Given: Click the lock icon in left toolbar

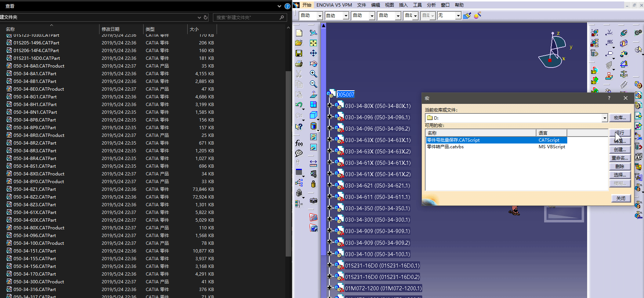Looking at the screenshot, I should [299, 193].
